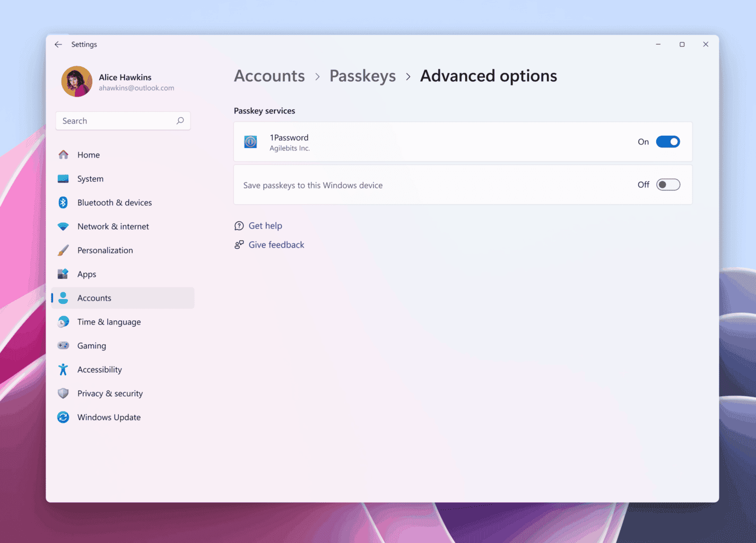Click the magnifier search icon
Screen dimensions: 756x543
pos(180,121)
